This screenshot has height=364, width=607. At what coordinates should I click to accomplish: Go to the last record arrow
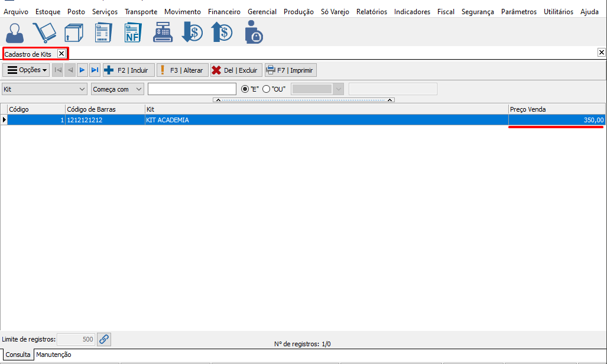95,70
